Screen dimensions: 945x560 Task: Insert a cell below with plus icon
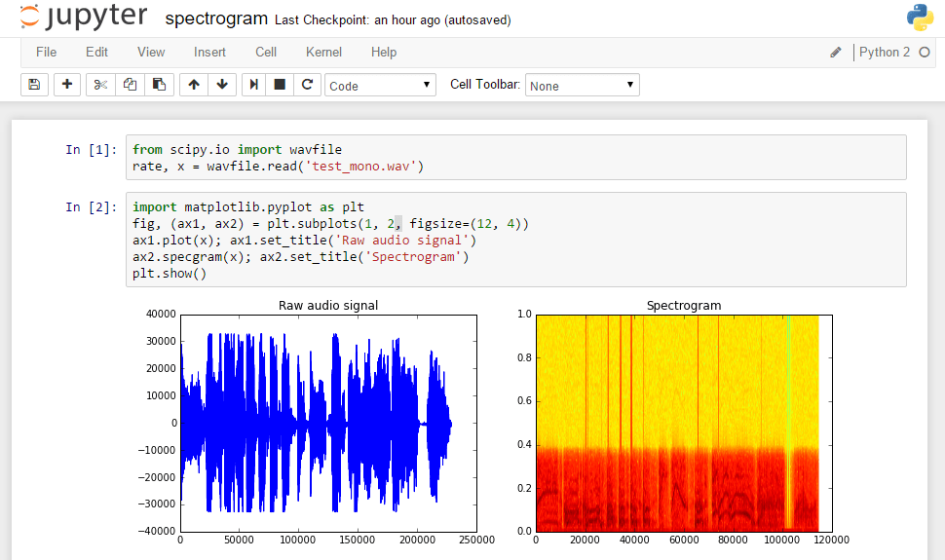[x=67, y=85]
